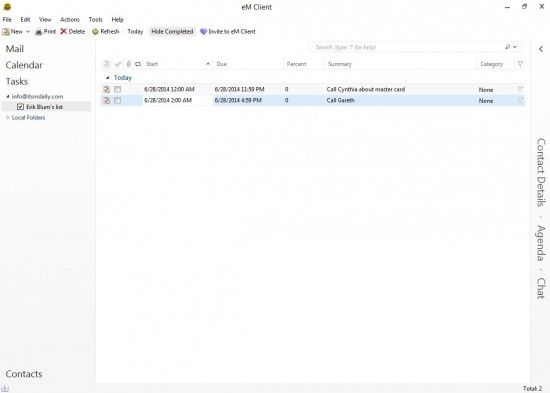Select the Call Gareth summary
The width and height of the screenshot is (550, 393).
point(341,101)
